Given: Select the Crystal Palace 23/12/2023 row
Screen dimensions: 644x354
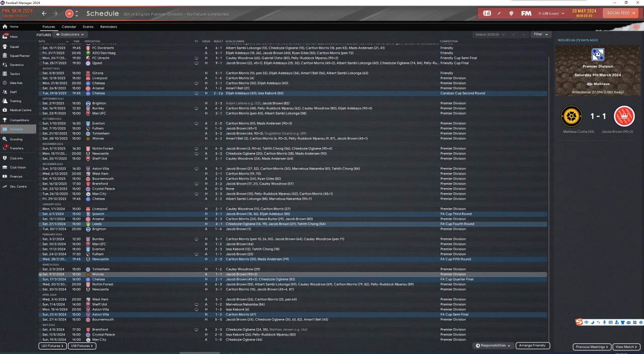Looking at the screenshot, I should pyautogui.click(x=292, y=189).
